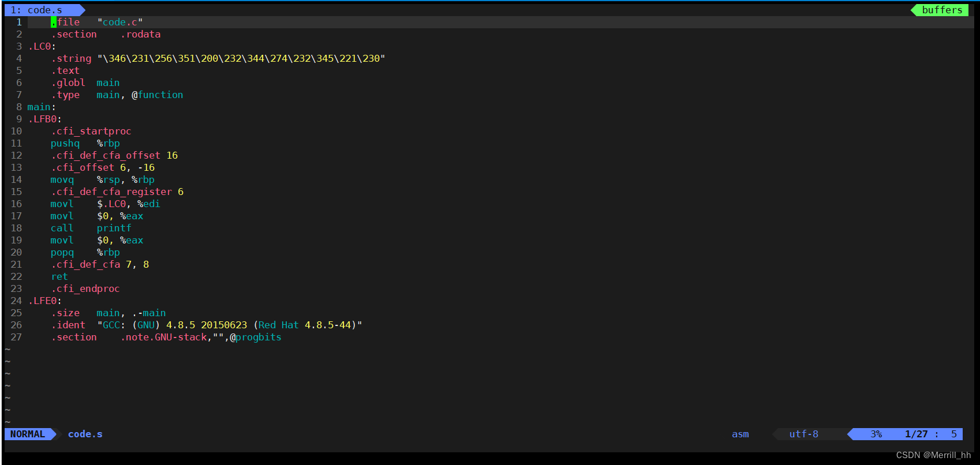Click '.size' directive on line 25

pos(65,313)
